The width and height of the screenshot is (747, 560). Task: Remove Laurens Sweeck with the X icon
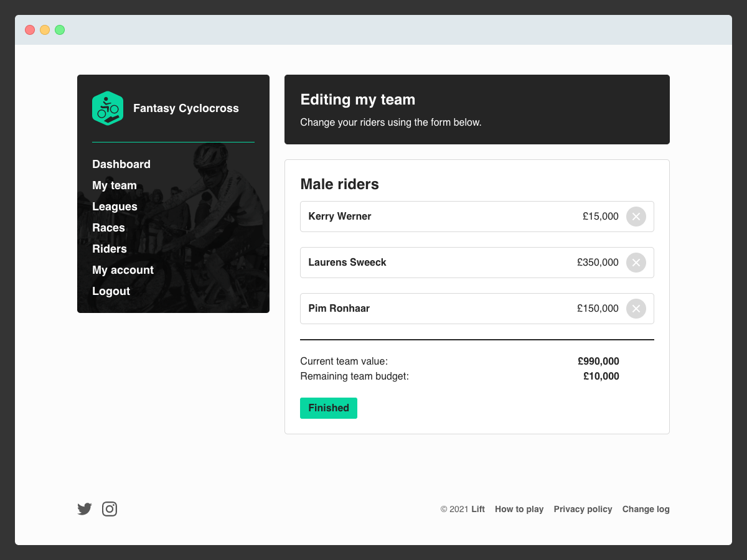tap(636, 263)
